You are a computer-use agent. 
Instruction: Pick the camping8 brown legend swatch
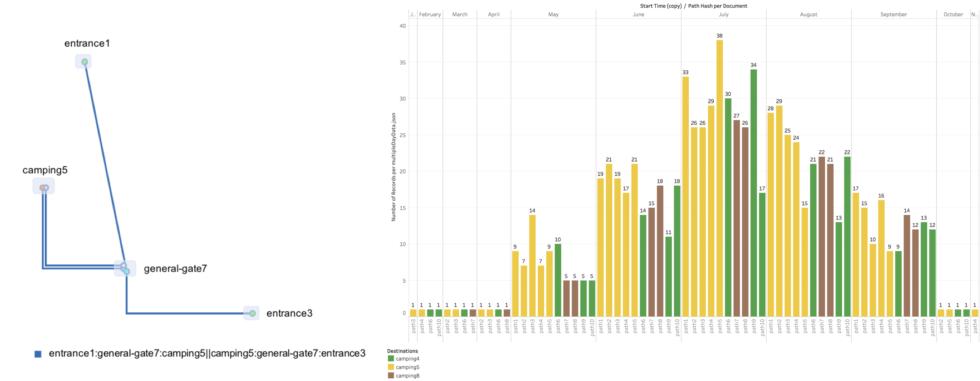[391, 376]
